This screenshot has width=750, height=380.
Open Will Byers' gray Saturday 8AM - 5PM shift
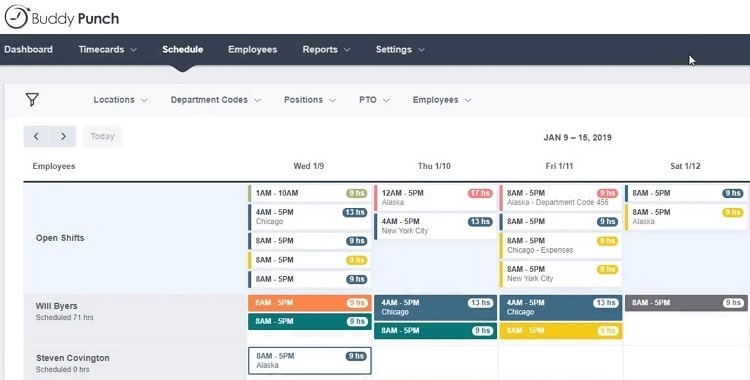point(686,303)
